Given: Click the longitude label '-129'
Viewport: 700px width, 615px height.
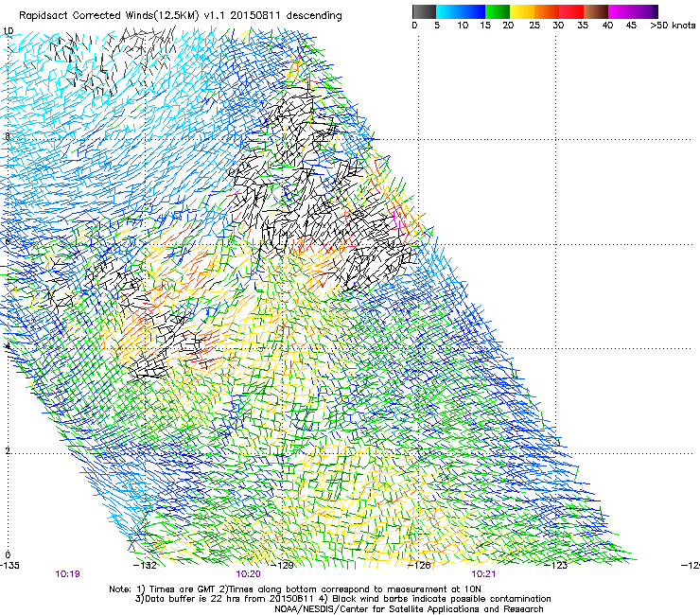Looking at the screenshot, I should tap(283, 566).
